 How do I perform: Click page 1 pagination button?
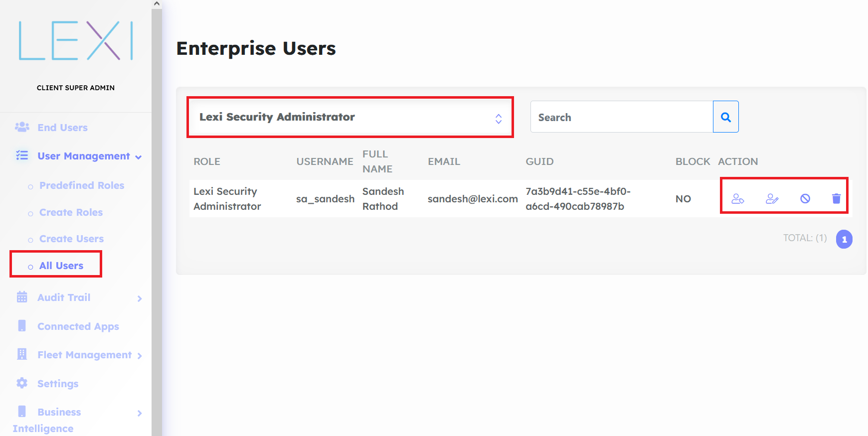(x=844, y=239)
